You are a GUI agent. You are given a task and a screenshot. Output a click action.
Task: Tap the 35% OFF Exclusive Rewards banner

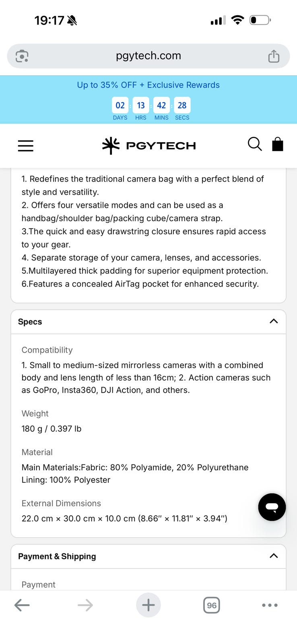(x=148, y=85)
